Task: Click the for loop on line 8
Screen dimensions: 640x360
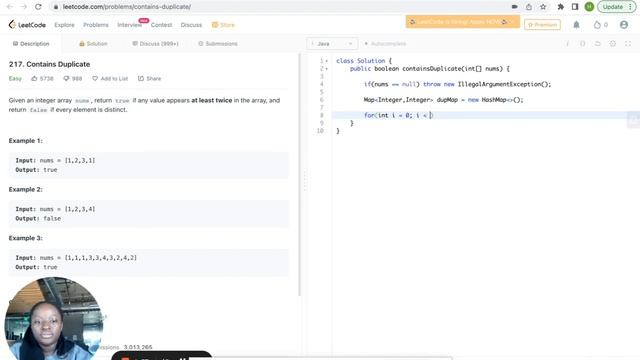Action: (398, 115)
